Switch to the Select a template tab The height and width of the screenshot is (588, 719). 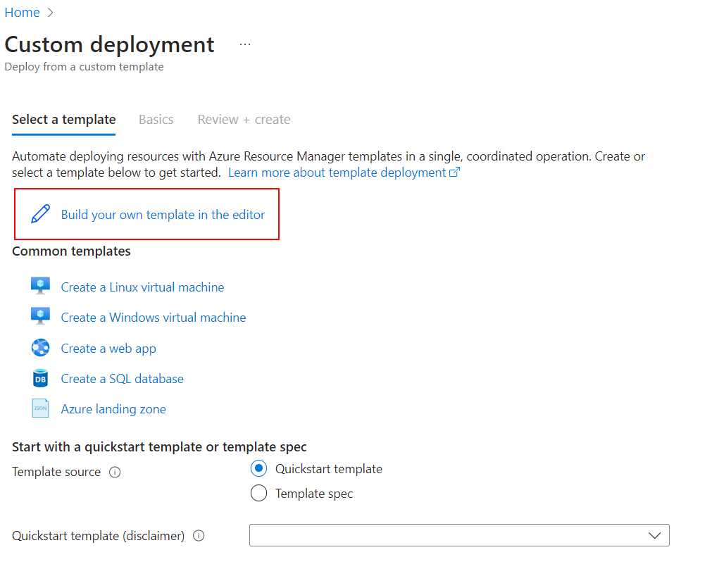(x=64, y=120)
